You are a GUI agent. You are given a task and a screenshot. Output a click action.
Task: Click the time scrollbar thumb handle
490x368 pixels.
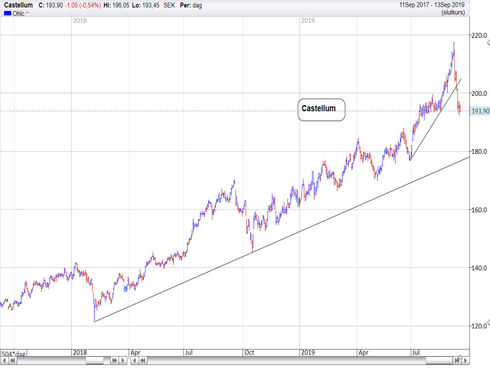coord(439,361)
